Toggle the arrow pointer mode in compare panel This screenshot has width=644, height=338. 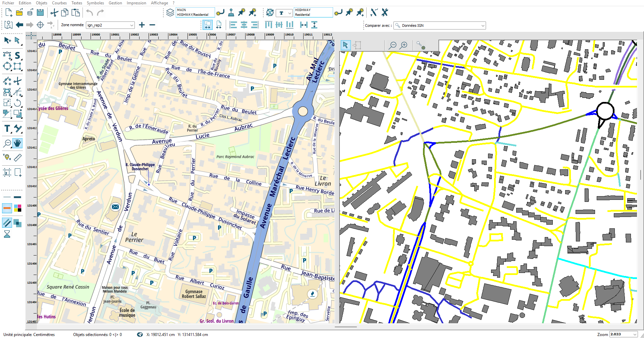tap(345, 45)
